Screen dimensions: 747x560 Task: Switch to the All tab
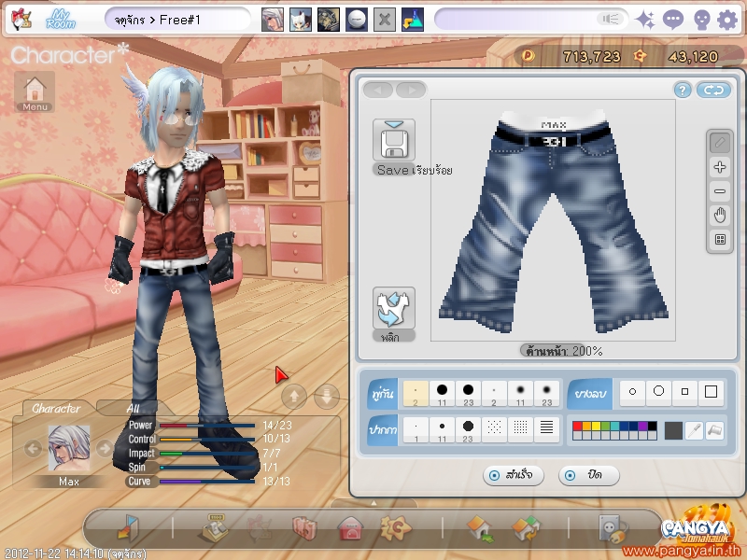(134, 408)
